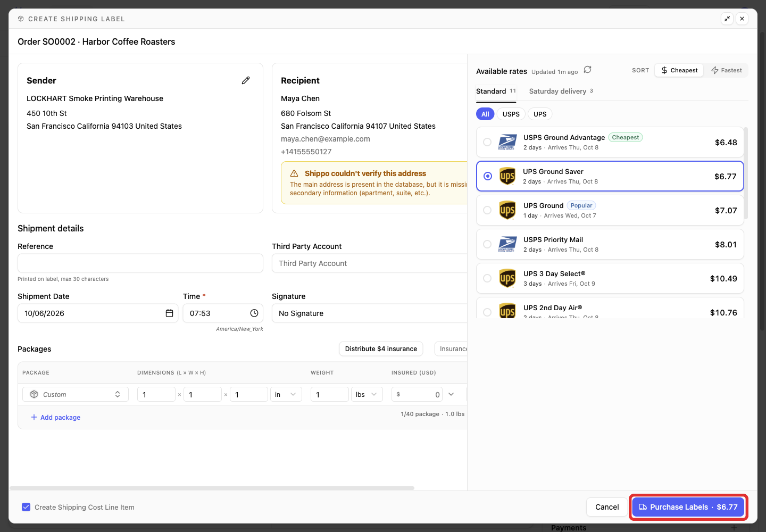Image resolution: width=766 pixels, height=532 pixels.
Task: Refresh available rates
Action: coord(587,70)
